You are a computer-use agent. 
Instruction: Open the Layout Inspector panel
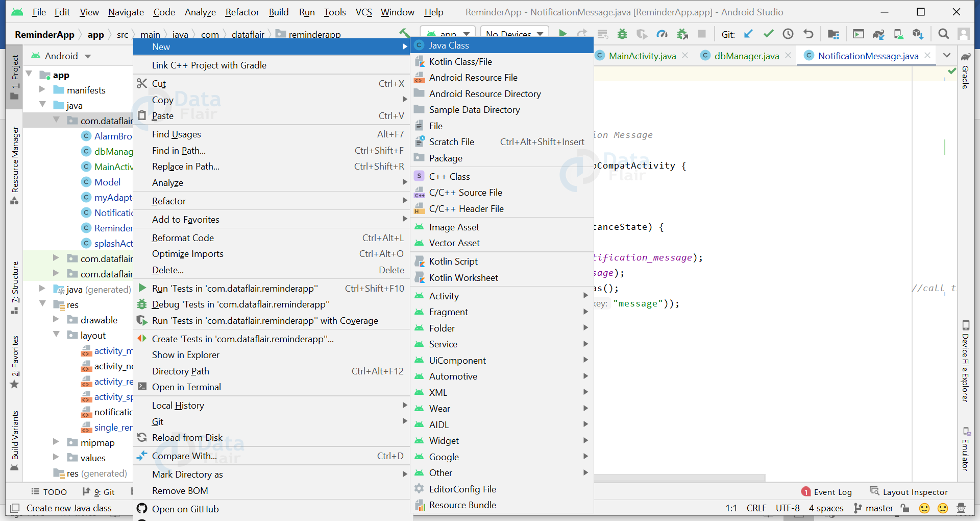coord(909,492)
